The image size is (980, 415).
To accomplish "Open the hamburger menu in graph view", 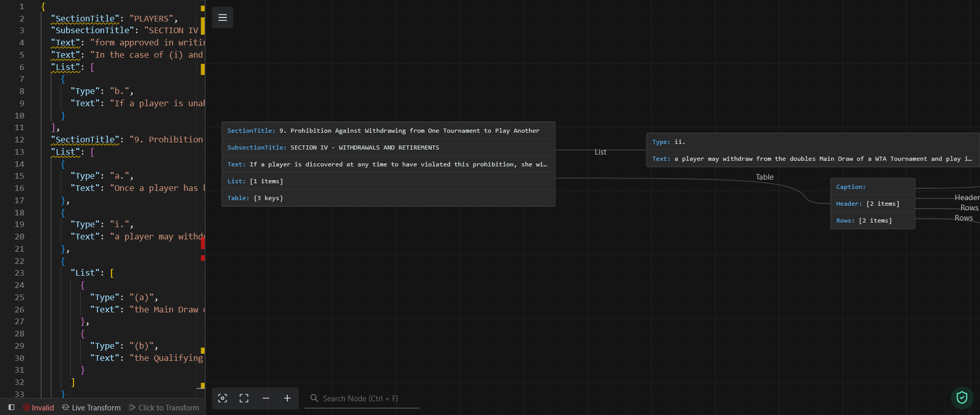I will pos(223,17).
